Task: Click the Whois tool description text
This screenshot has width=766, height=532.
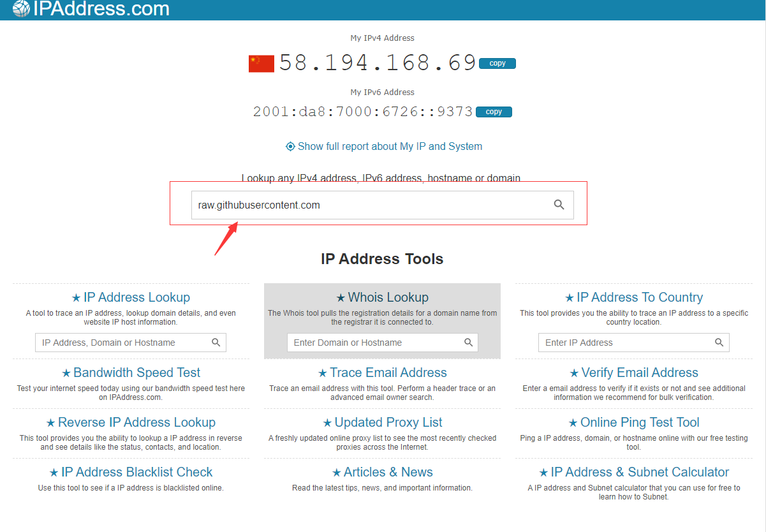Action: (382, 318)
